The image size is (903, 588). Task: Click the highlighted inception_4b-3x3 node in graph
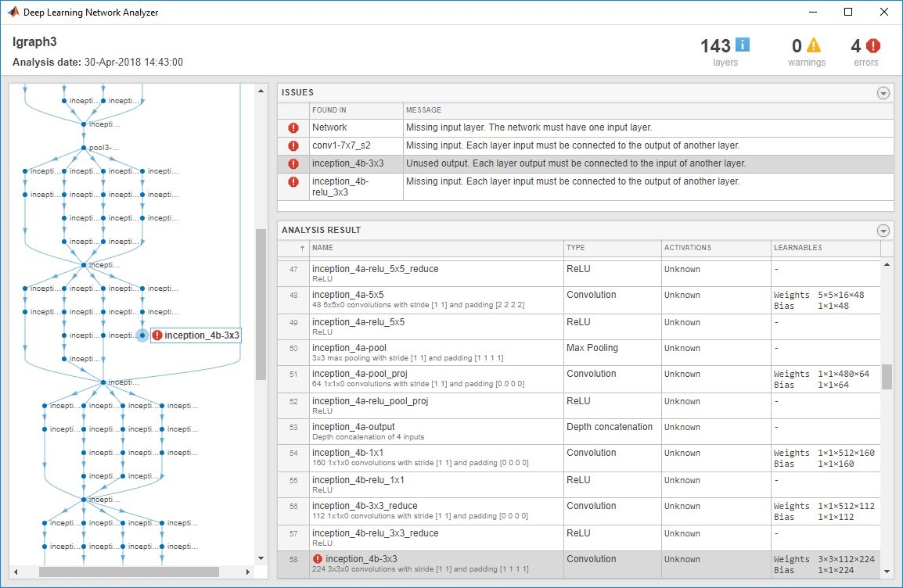click(x=142, y=335)
